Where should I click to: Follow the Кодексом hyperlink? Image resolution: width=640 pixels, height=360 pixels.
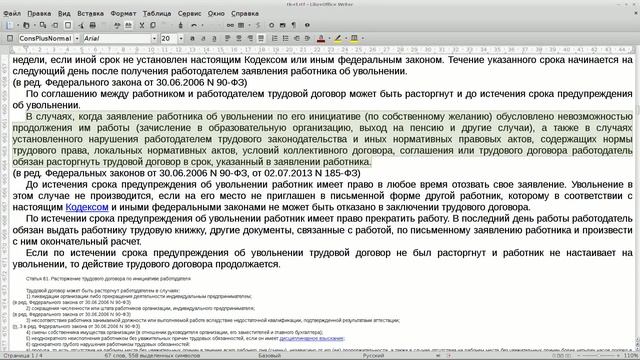pyautogui.click(x=87, y=207)
